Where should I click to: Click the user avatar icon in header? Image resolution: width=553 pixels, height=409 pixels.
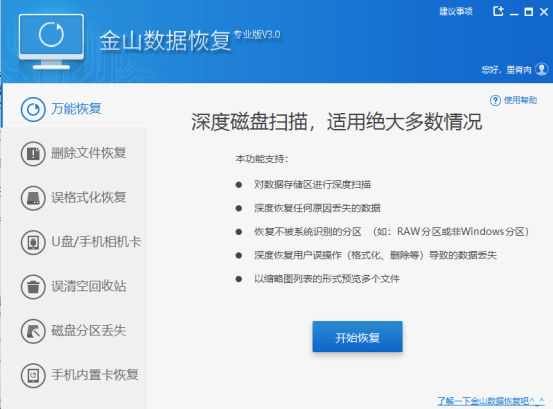[x=542, y=69]
